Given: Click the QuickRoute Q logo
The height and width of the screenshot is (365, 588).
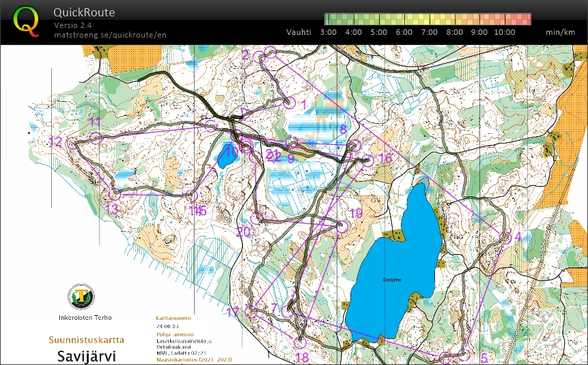Looking at the screenshot, I should click(x=27, y=21).
